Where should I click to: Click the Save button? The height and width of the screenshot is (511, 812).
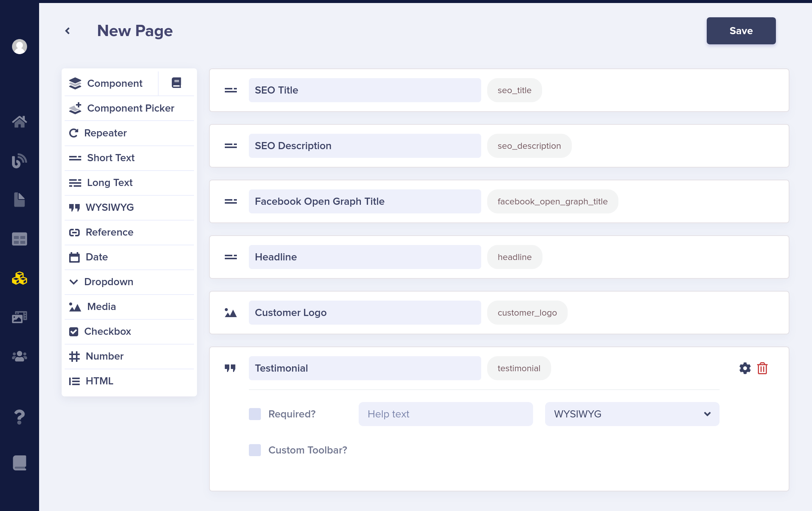[x=741, y=31]
